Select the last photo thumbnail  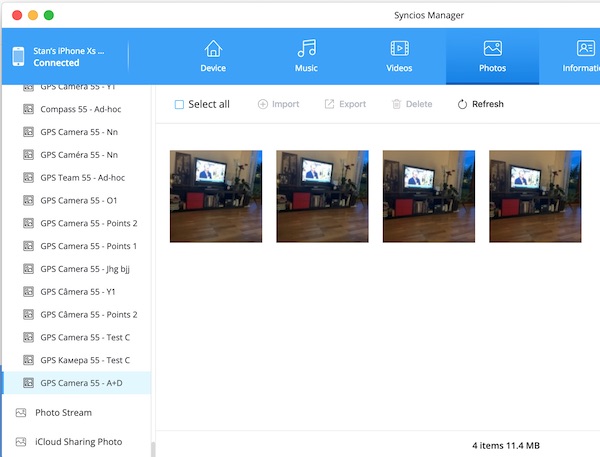tap(535, 196)
